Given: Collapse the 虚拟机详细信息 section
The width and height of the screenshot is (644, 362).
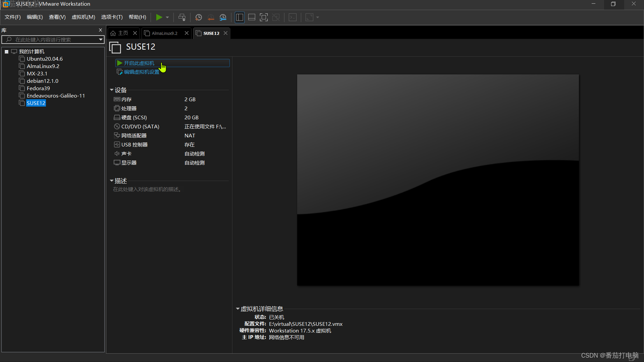Looking at the screenshot, I should coord(237,309).
